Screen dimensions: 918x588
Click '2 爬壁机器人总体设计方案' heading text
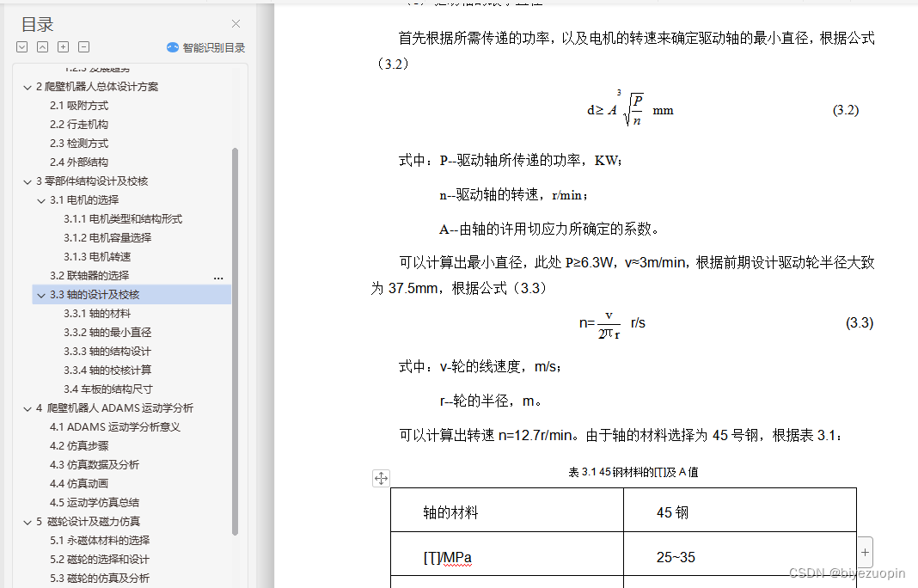click(x=97, y=87)
